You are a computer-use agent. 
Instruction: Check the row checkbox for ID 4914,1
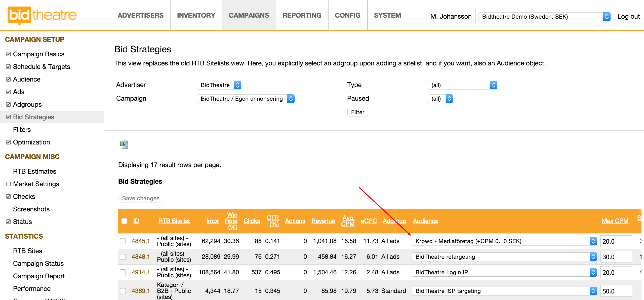coord(123,272)
